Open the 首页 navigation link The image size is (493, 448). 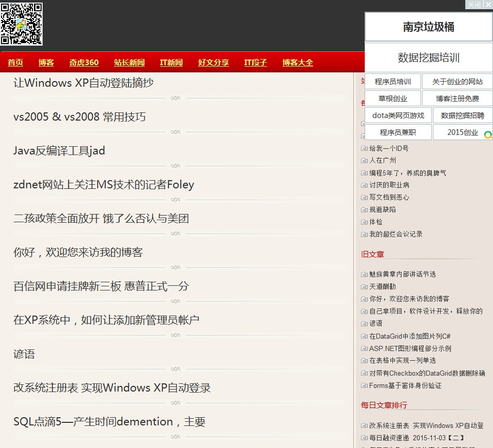point(15,63)
